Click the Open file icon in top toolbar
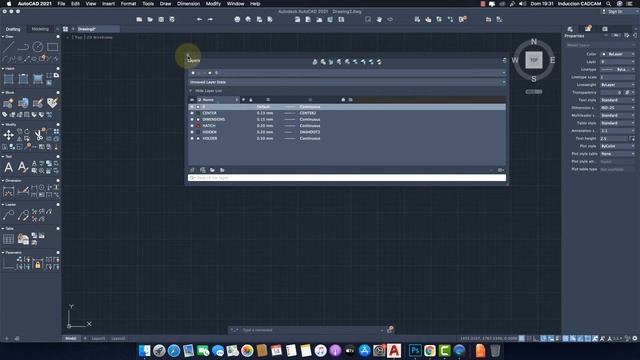This screenshot has height=360, width=640. pos(150,19)
